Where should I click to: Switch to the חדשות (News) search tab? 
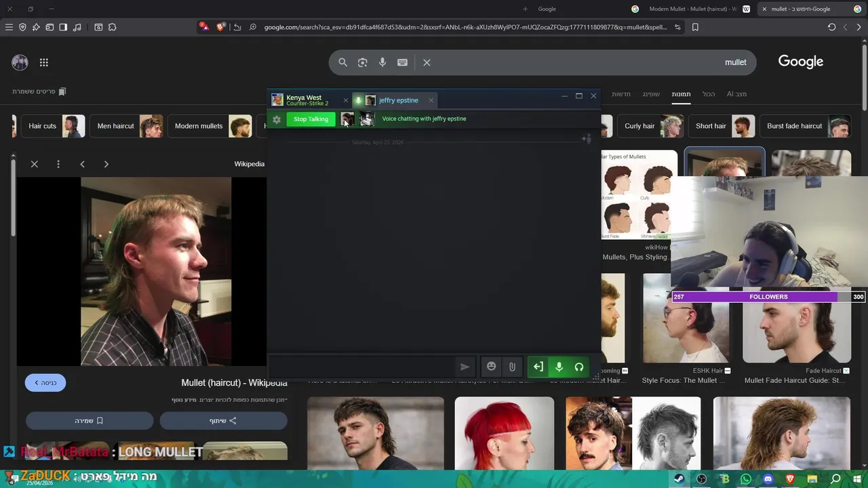click(621, 94)
